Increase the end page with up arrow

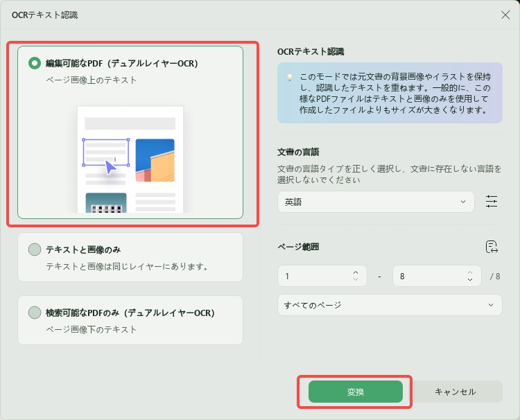point(470,272)
